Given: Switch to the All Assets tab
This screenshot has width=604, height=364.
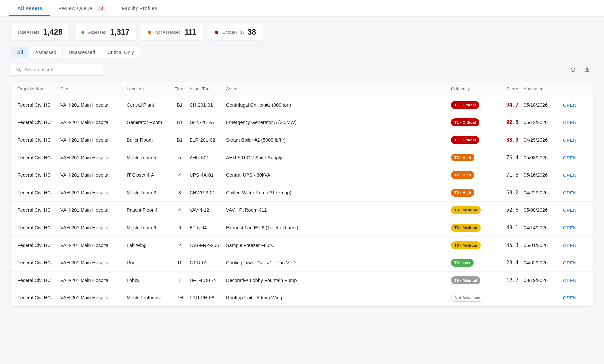Looking at the screenshot, I should point(30,8).
